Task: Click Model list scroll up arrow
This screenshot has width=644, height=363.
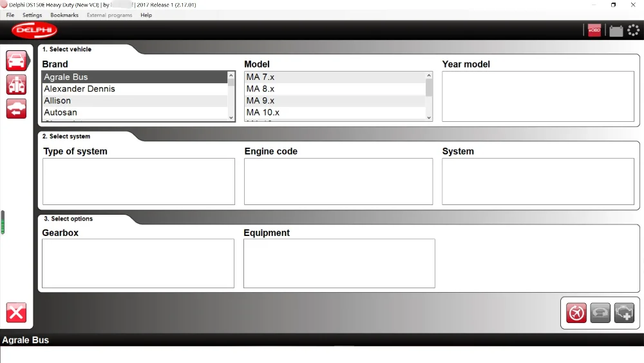Action: click(429, 75)
